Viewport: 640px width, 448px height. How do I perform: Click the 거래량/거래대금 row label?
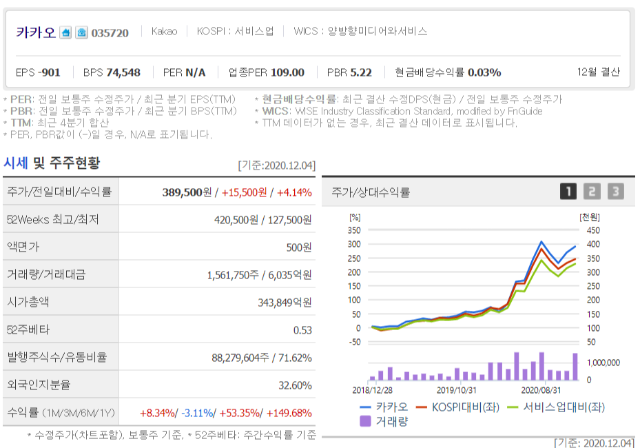[46, 274]
